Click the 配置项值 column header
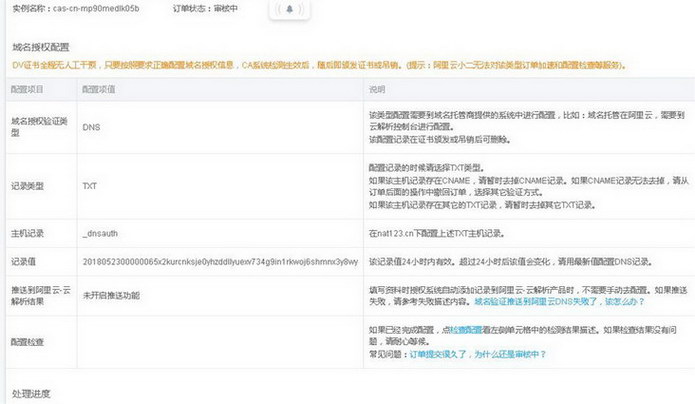This screenshot has height=404, width=695. [100, 89]
